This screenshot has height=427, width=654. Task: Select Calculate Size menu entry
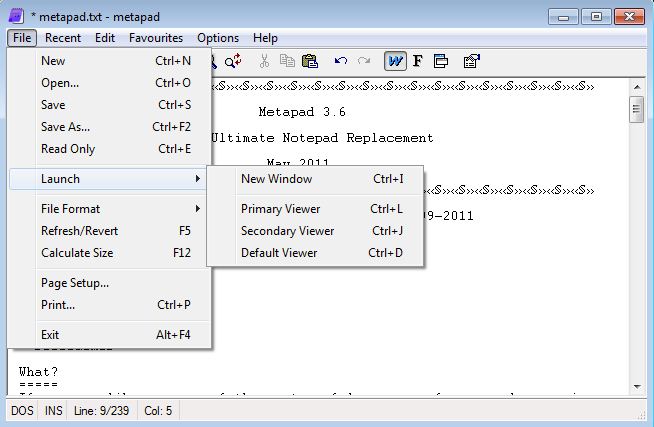click(109, 253)
